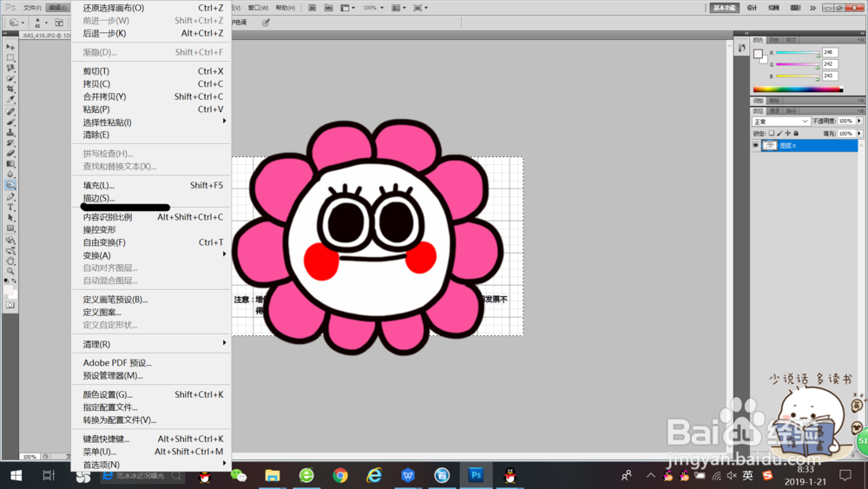The image size is (868, 489).
Task: Select the Path Selection tool
Action: click(x=10, y=218)
